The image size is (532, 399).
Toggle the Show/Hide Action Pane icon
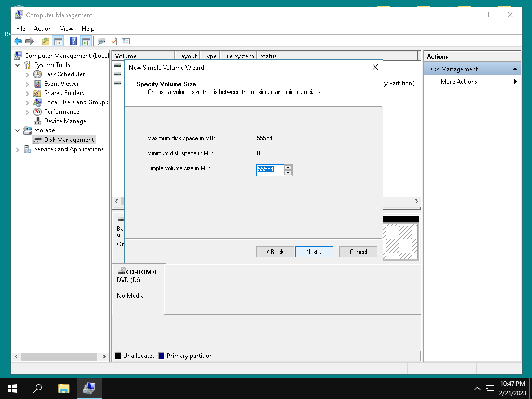point(86,42)
